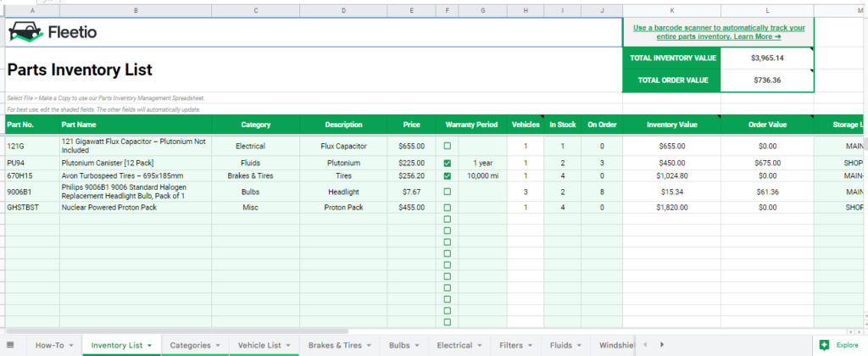Viewport: 868px width, 356px height.
Task: Click the Explore button label
Action: (x=847, y=345)
